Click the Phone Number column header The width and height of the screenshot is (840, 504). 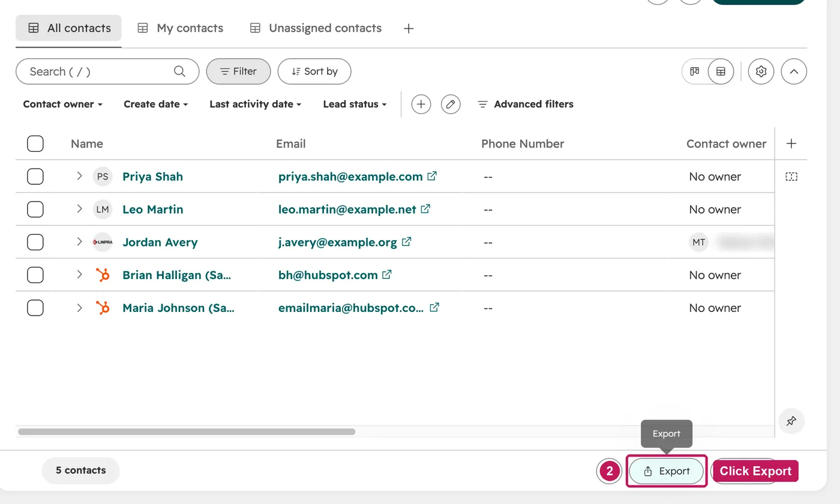click(x=523, y=144)
